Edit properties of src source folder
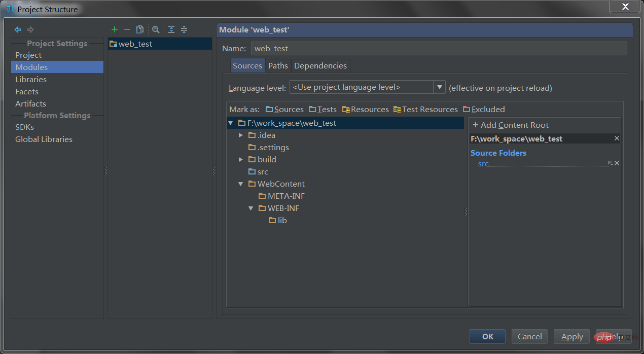The image size is (644, 354). point(610,163)
